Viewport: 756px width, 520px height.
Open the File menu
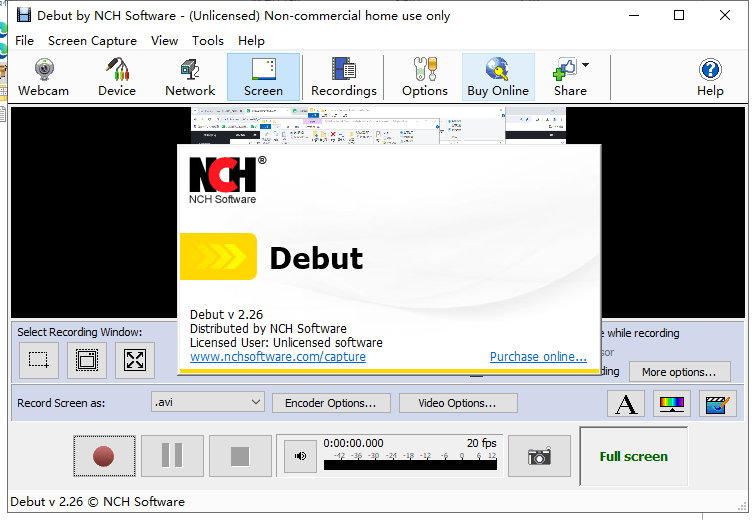(25, 41)
